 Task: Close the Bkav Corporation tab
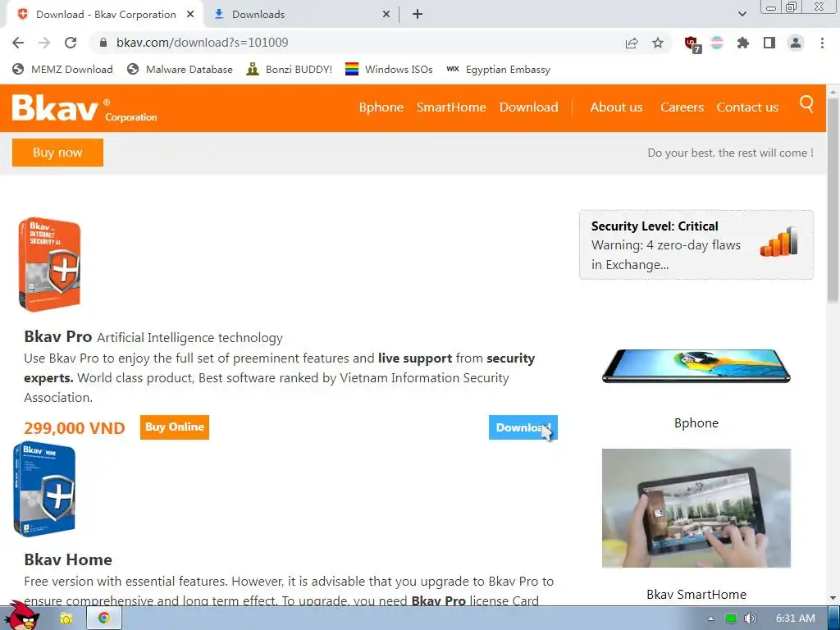tap(190, 15)
